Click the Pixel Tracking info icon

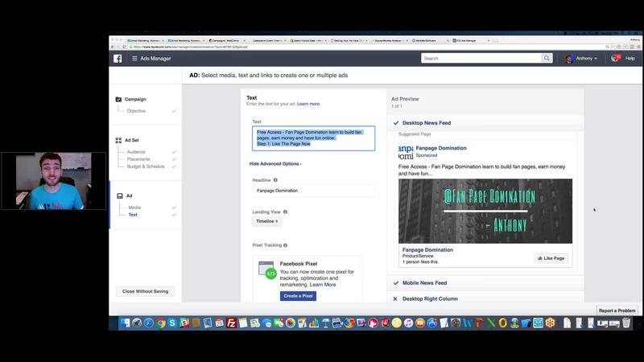(x=285, y=245)
